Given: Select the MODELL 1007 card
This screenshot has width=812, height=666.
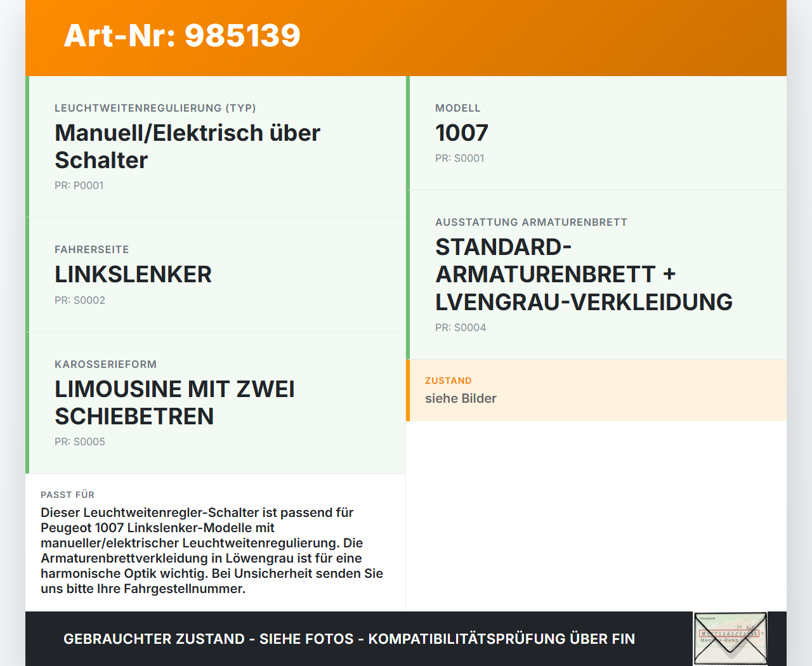Looking at the screenshot, I should [x=596, y=133].
